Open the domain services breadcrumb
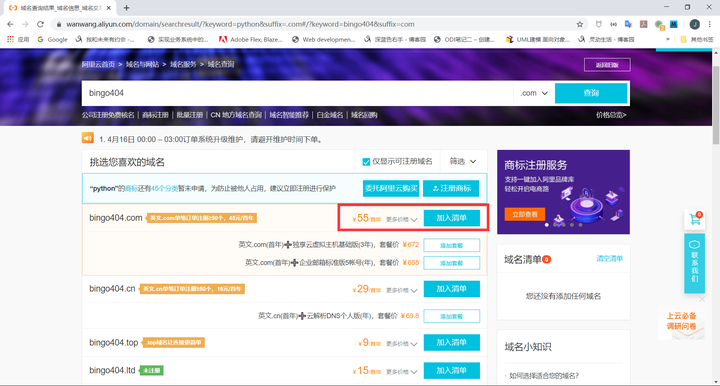 (x=183, y=64)
